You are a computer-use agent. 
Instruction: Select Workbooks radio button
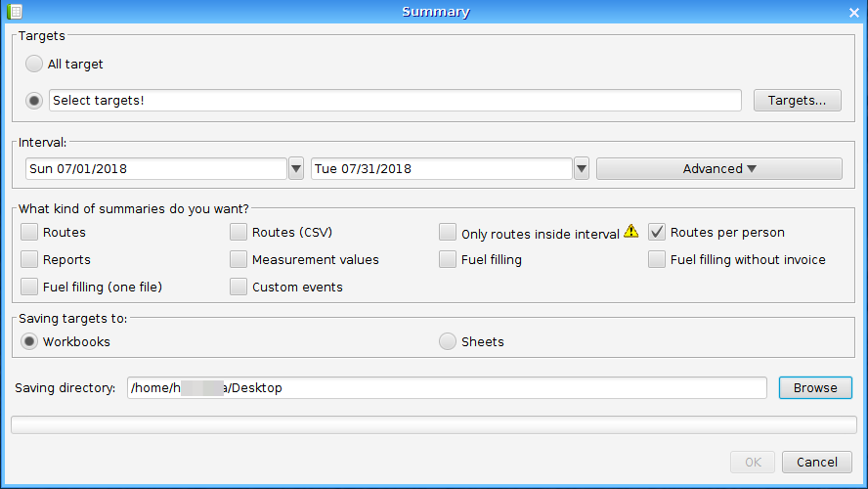[x=29, y=342]
